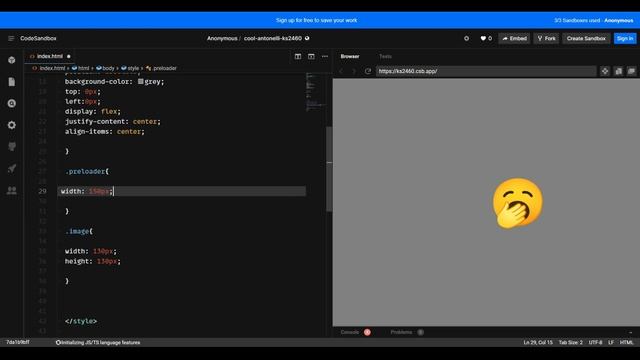Click the Anonymous owner name in header
The width and height of the screenshot is (640, 360).
[x=222, y=38]
